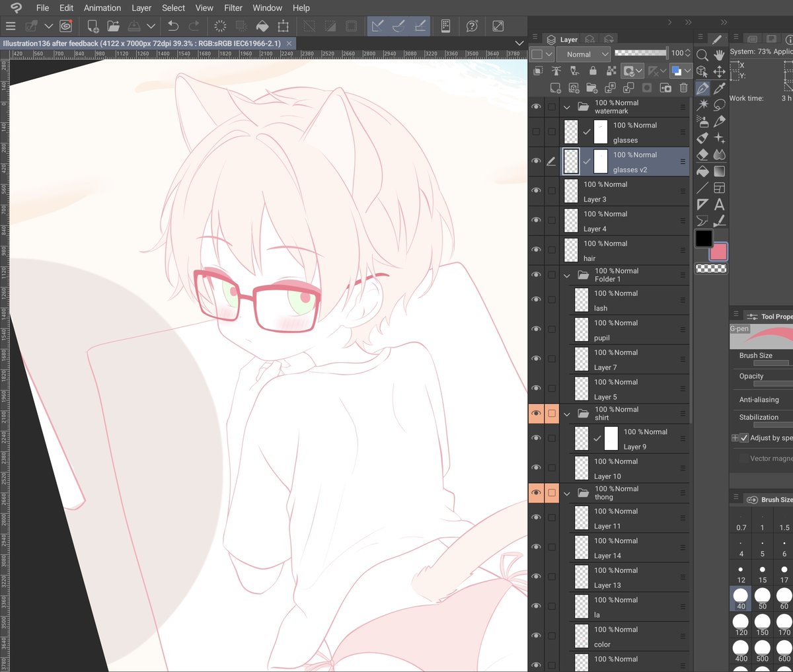Select the Eraser tool
The image size is (793, 672).
[x=702, y=155]
